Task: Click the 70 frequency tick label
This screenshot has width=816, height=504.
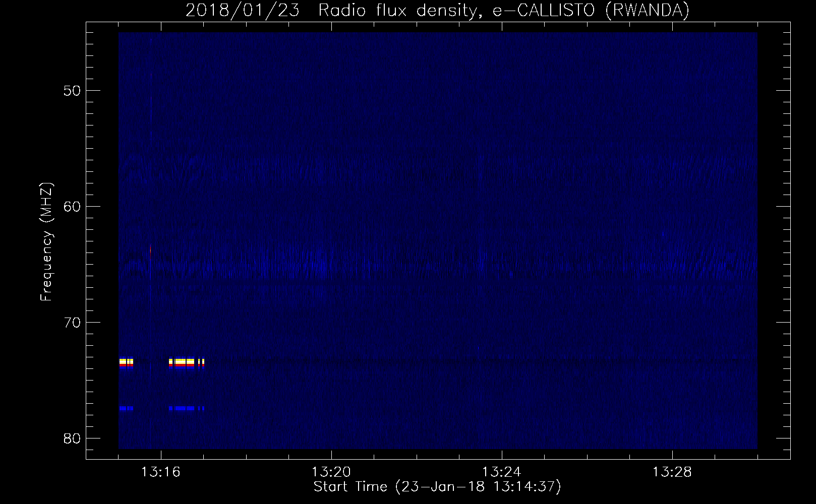Action: point(72,322)
